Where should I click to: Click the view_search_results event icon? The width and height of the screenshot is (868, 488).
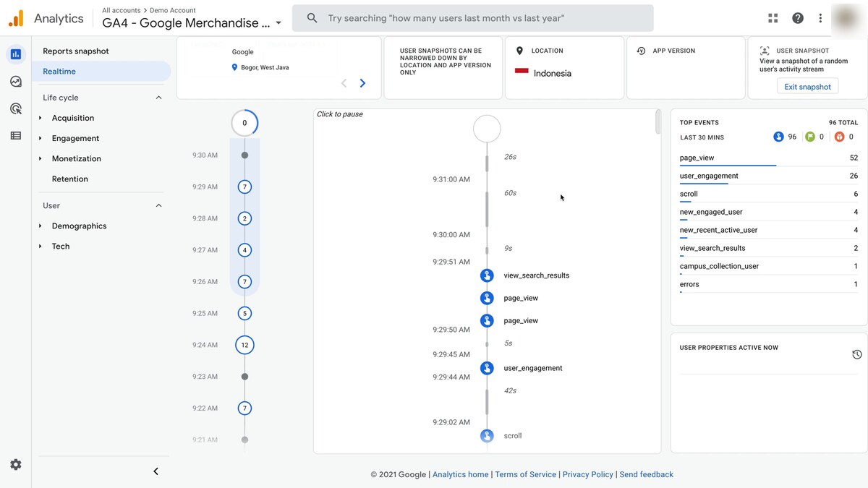point(487,275)
